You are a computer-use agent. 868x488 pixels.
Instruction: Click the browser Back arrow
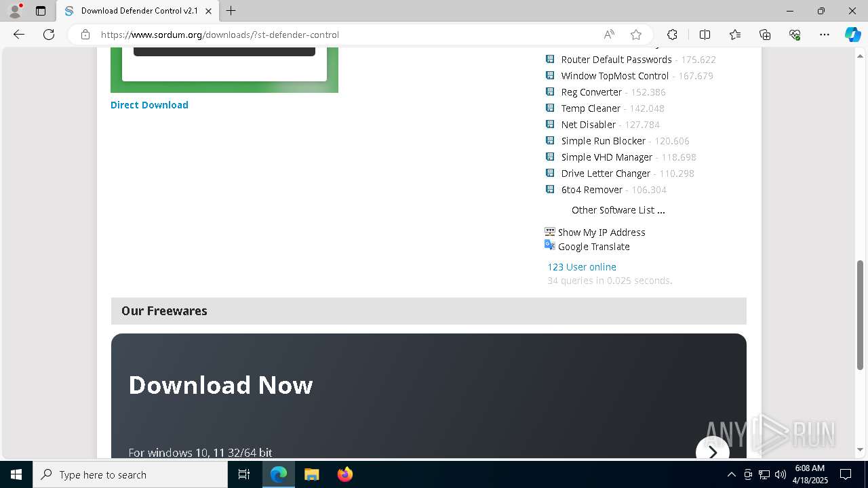pos(19,35)
